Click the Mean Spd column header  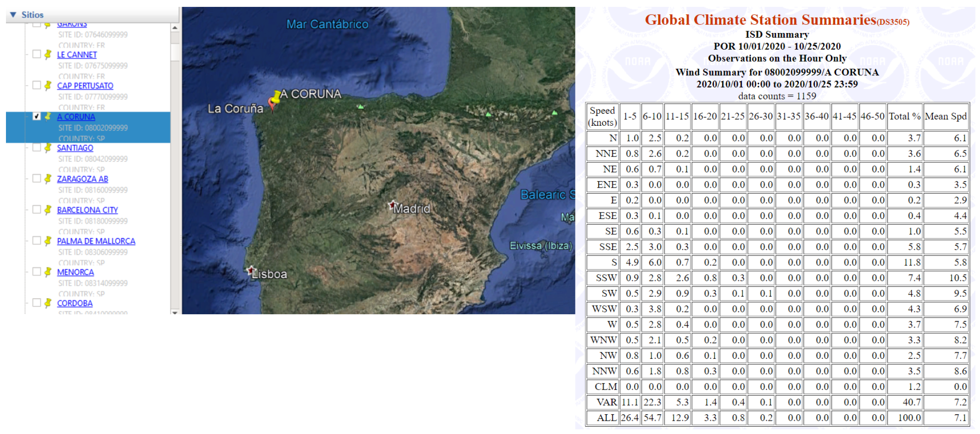point(946,117)
